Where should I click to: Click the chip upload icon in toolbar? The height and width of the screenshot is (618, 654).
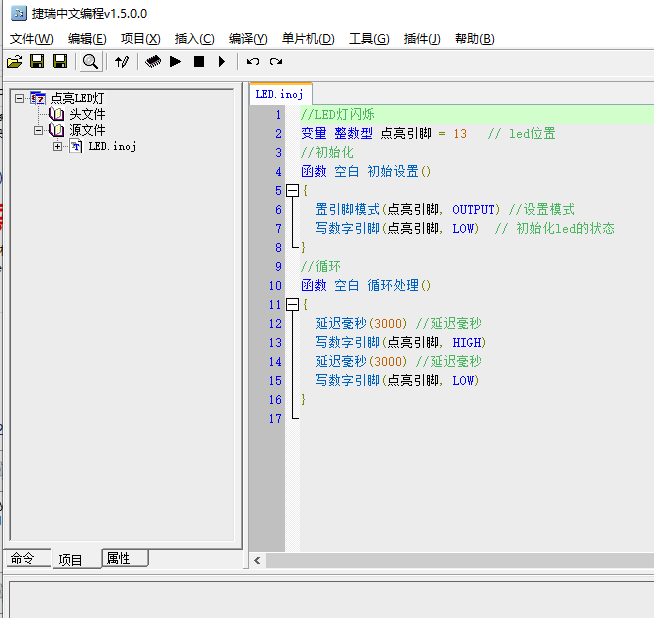pyautogui.click(x=153, y=62)
